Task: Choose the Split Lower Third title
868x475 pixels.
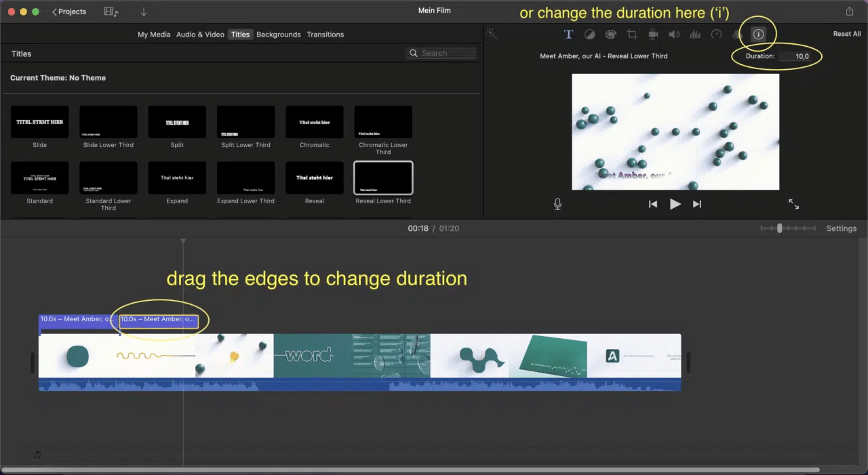Action: click(245, 122)
